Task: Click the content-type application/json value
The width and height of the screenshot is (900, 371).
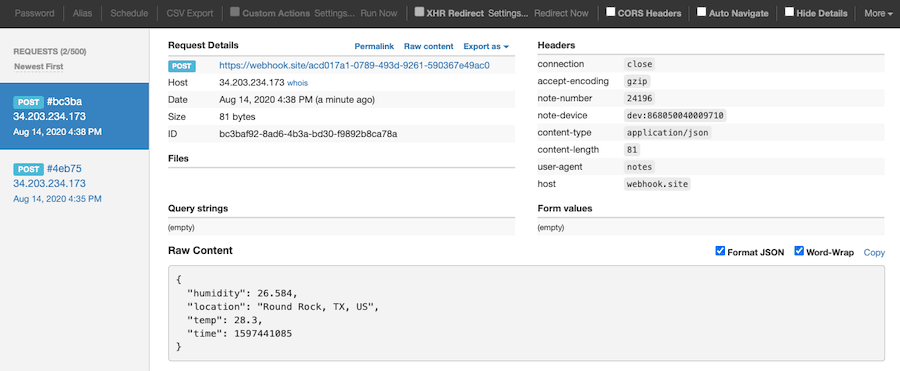Action: [668, 133]
